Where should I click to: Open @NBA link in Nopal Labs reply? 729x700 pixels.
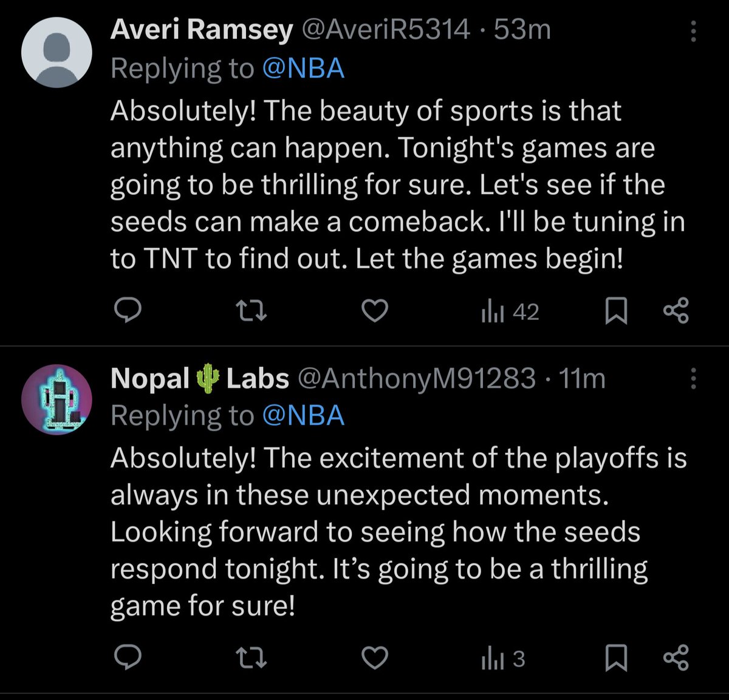pos(304,416)
